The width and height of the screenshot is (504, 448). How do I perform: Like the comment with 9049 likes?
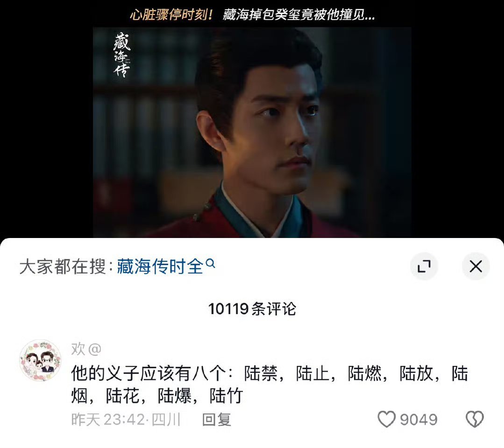click(x=386, y=419)
